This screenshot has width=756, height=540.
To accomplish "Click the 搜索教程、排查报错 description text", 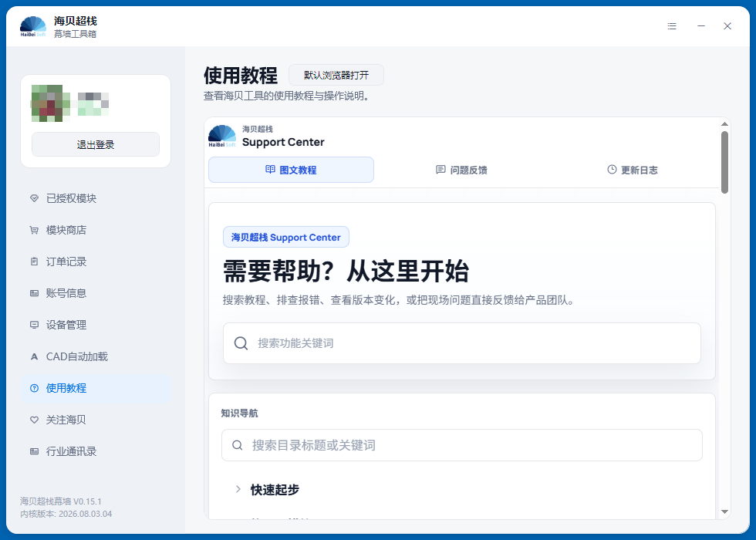I will (x=400, y=300).
